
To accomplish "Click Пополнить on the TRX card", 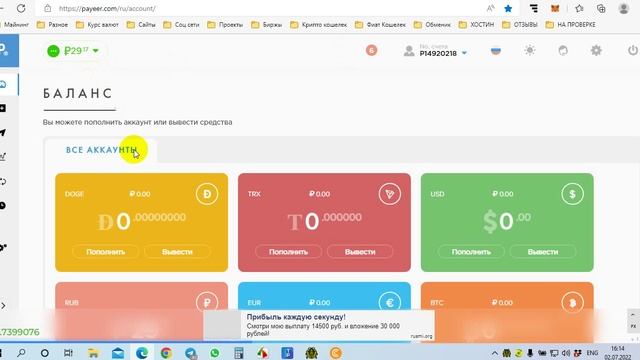I will (x=288, y=252).
